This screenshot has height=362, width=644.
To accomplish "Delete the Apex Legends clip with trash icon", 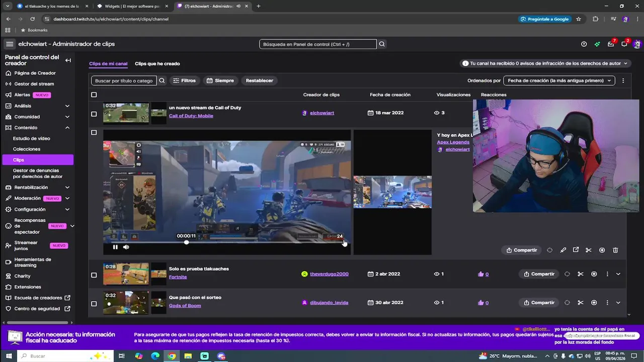I will click(x=615, y=250).
